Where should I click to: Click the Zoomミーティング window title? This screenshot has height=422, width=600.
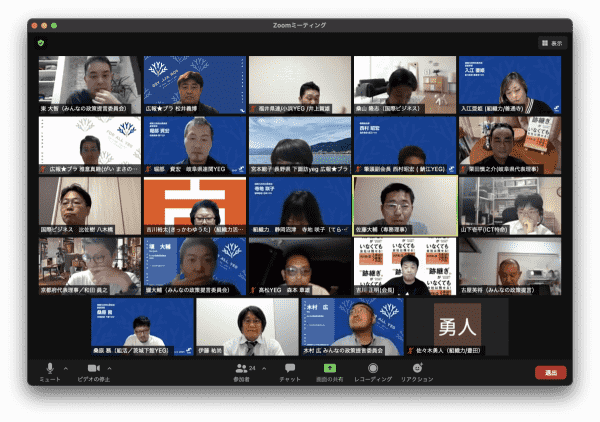[299, 25]
